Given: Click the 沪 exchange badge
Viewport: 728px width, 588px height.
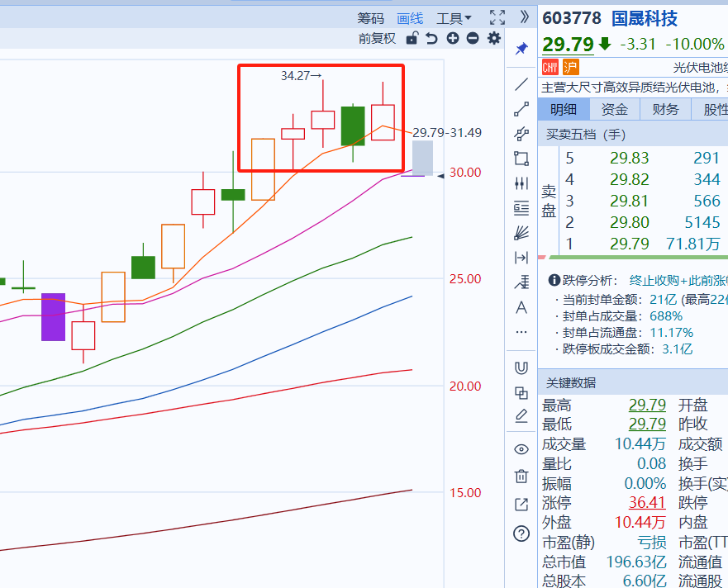Looking at the screenshot, I should [571, 67].
